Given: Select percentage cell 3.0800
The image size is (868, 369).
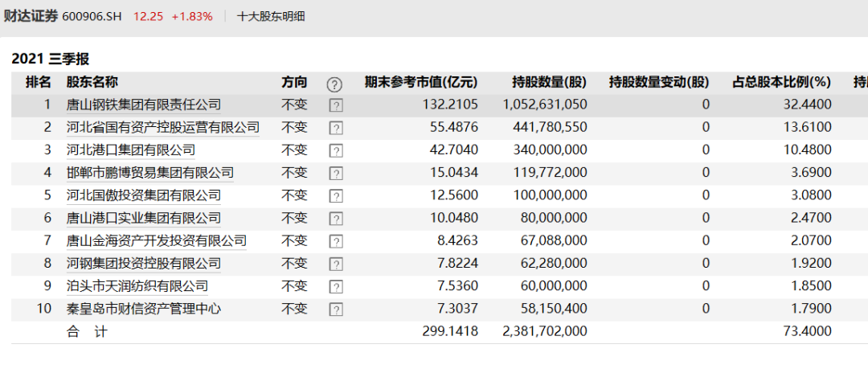Looking at the screenshot, I should [810, 195].
